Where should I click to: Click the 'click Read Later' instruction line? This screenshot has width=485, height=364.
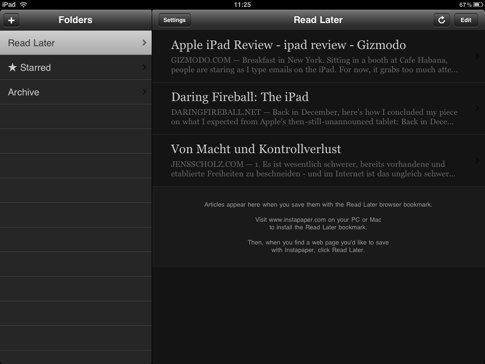[x=318, y=250]
